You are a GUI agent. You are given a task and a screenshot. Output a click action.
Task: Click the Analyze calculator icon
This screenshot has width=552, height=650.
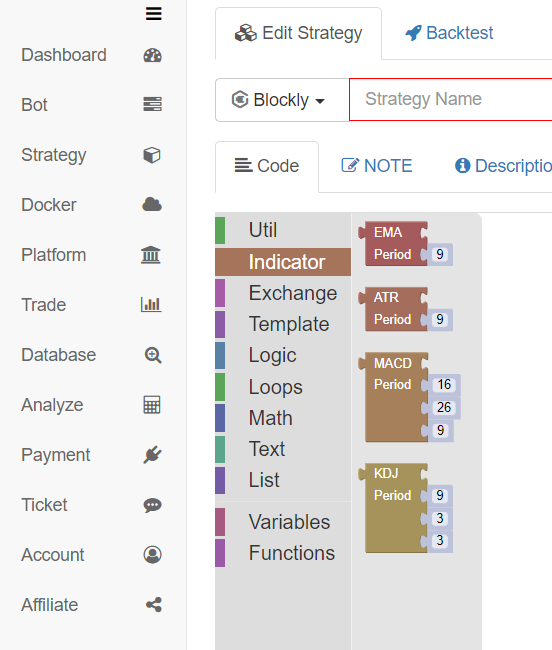pyautogui.click(x=152, y=405)
